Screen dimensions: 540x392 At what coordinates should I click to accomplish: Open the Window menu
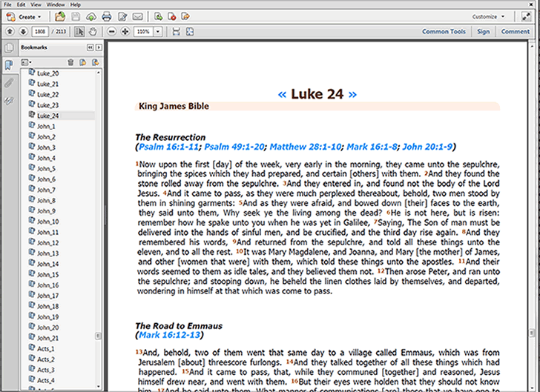(56, 4)
